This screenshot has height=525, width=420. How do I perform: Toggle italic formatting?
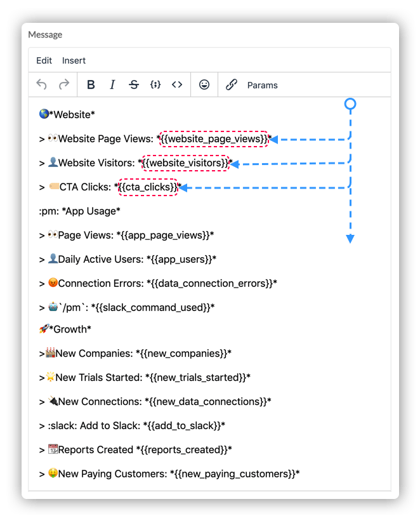(112, 84)
